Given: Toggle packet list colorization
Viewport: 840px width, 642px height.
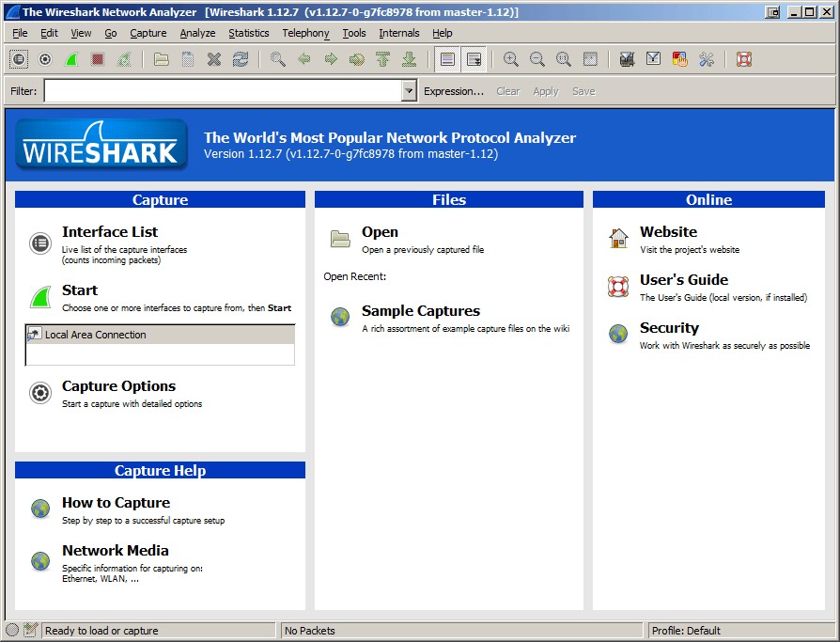Looking at the screenshot, I should [447, 59].
